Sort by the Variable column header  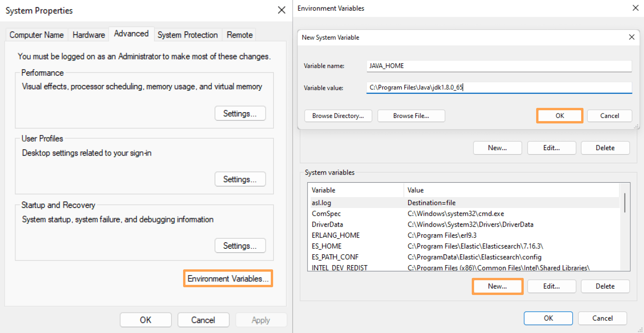tap(356, 190)
